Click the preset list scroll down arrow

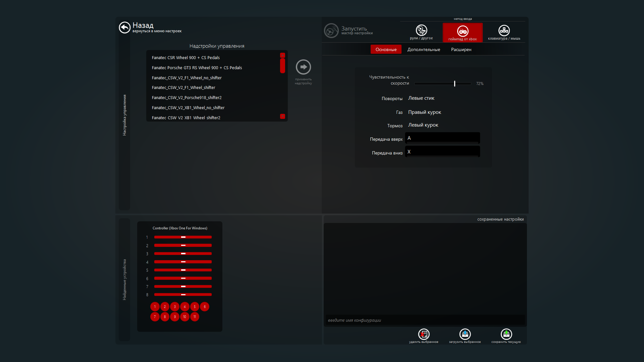click(282, 116)
